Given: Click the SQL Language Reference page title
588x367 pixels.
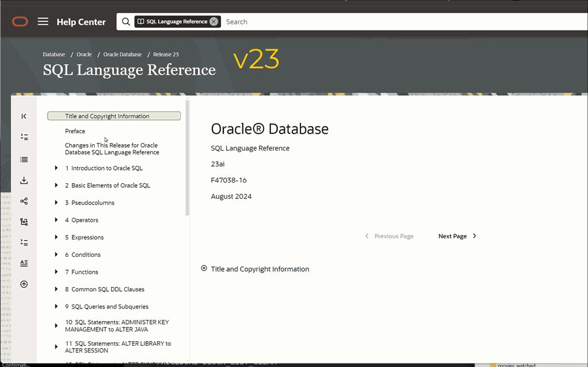Looking at the screenshot, I should pos(129,70).
